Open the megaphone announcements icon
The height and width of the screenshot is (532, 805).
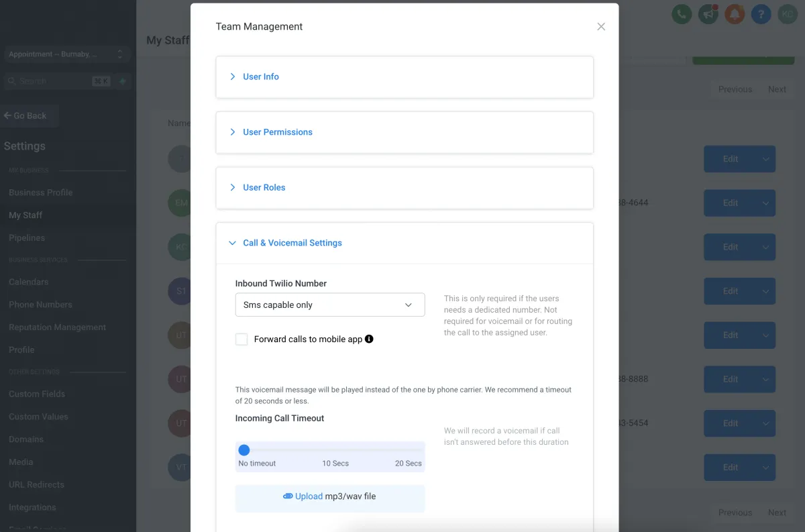pos(708,14)
